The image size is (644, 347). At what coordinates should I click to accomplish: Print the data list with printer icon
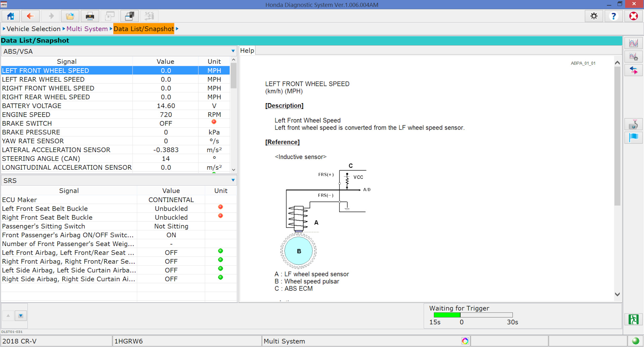[x=90, y=16]
